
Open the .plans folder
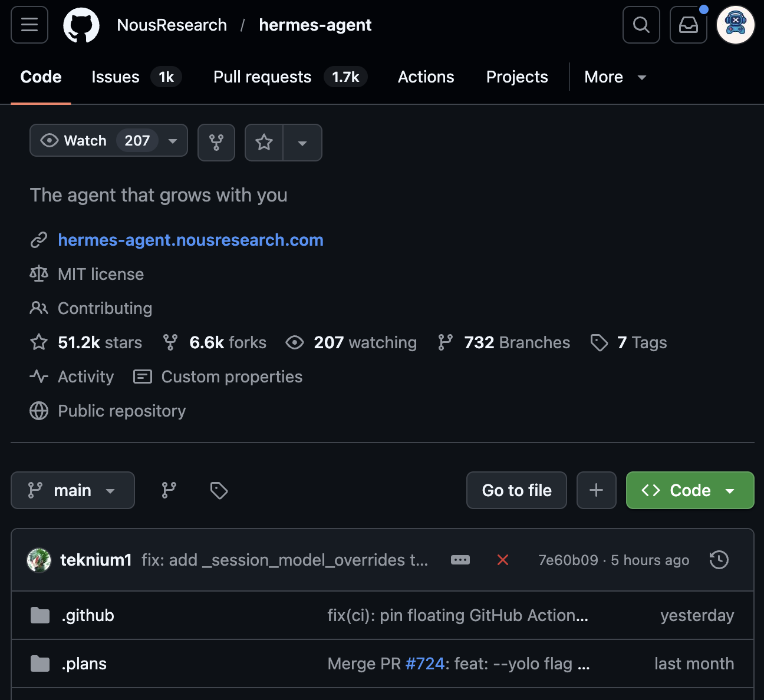click(84, 663)
